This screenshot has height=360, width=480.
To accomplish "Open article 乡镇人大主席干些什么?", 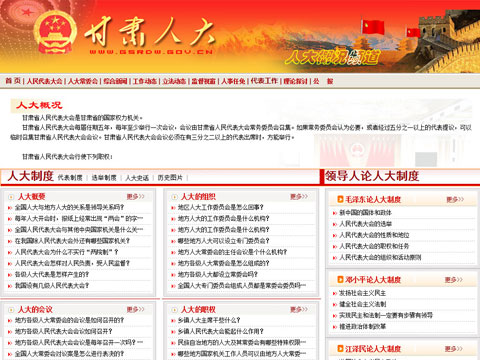I will click(x=209, y=320).
